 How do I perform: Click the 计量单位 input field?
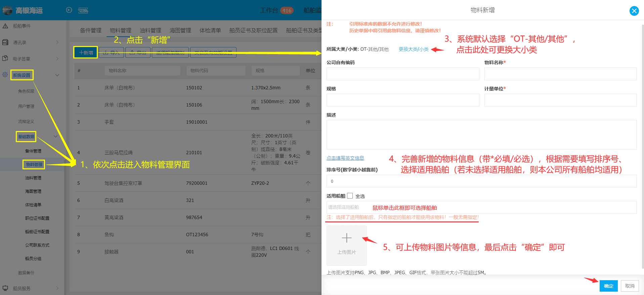tap(560, 100)
